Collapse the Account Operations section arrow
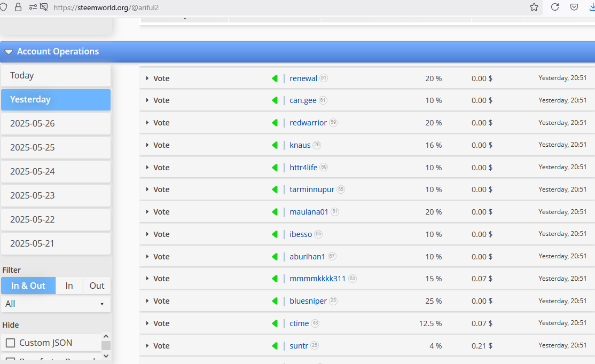Viewport: 595px width, 364px height. pyautogui.click(x=9, y=51)
